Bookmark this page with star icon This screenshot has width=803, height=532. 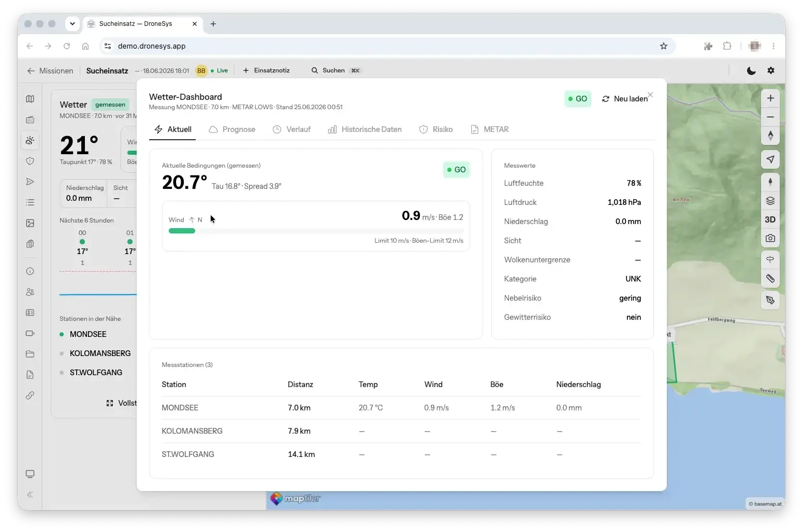click(664, 46)
